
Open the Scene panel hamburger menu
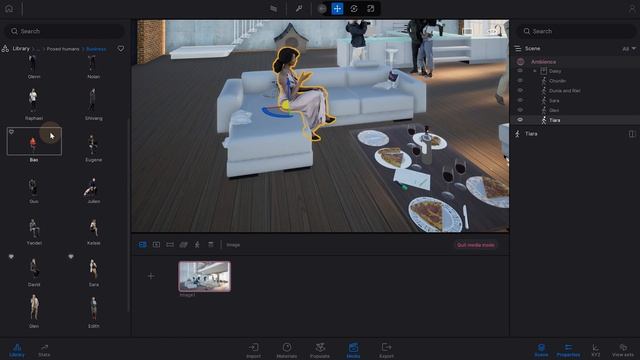point(518,49)
